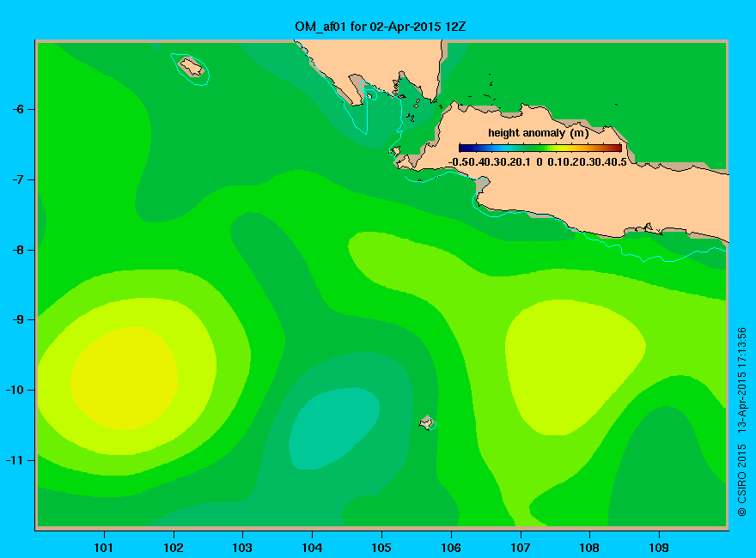Click longitude axis label "104"
756x558 pixels.
[312, 548]
